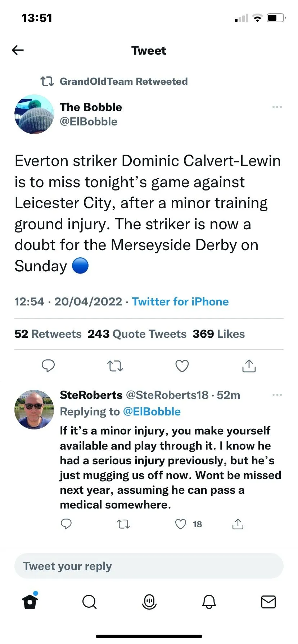This screenshot has width=298, height=644.
Task: View the 243 Quote Tweets list
Action: 137,334
